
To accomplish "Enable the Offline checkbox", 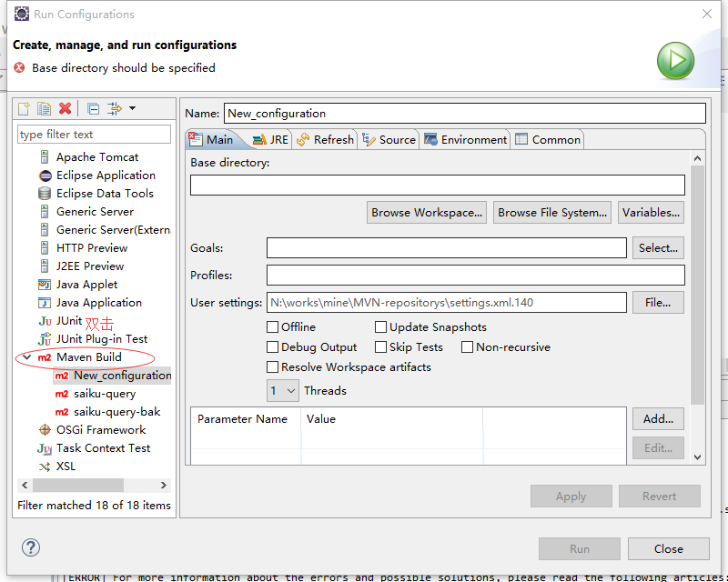I will click(272, 327).
